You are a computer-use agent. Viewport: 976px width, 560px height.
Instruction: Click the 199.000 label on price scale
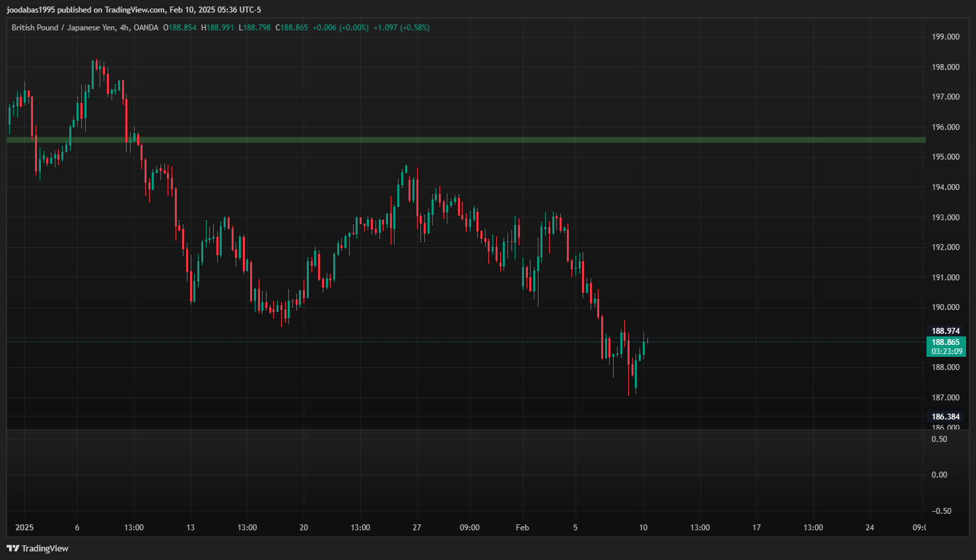point(945,37)
